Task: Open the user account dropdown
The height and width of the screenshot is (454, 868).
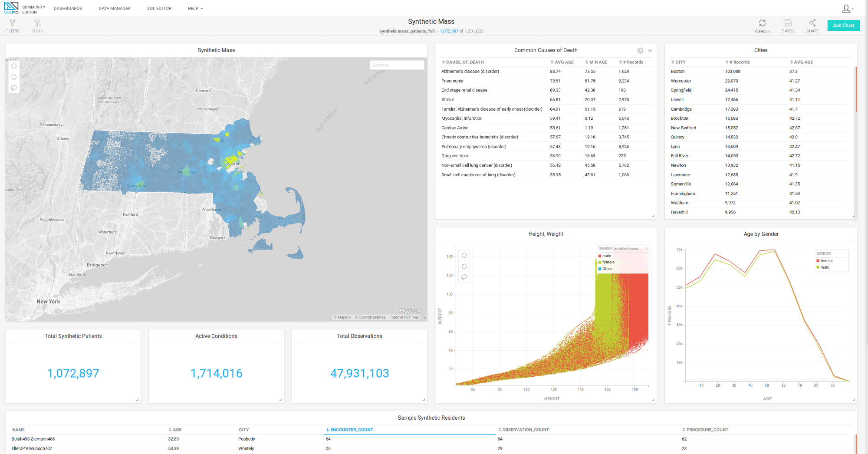Action: (x=848, y=8)
